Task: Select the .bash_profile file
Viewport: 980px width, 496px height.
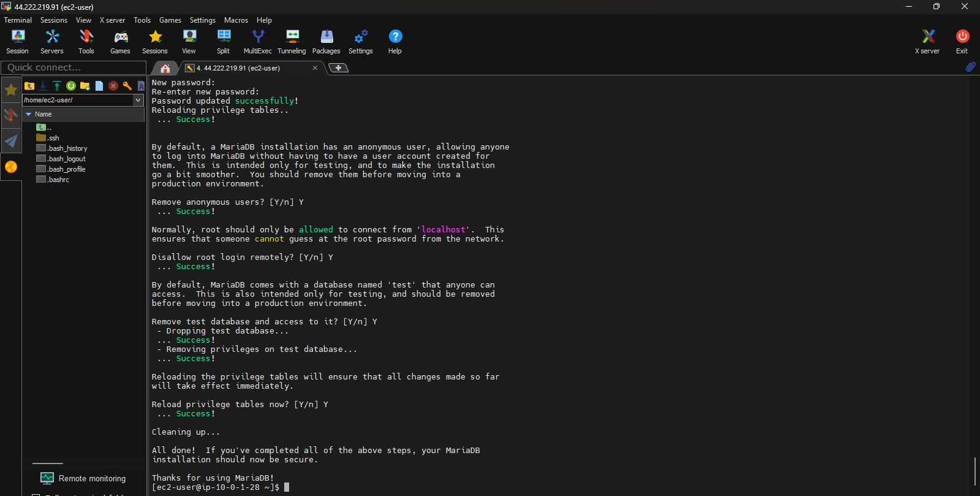Action: click(x=61, y=169)
